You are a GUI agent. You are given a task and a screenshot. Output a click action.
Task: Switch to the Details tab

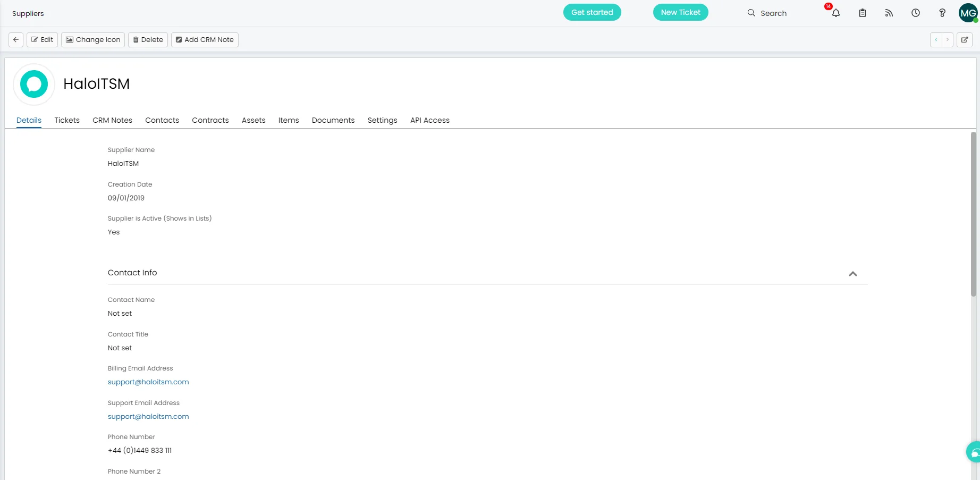pyautogui.click(x=29, y=120)
